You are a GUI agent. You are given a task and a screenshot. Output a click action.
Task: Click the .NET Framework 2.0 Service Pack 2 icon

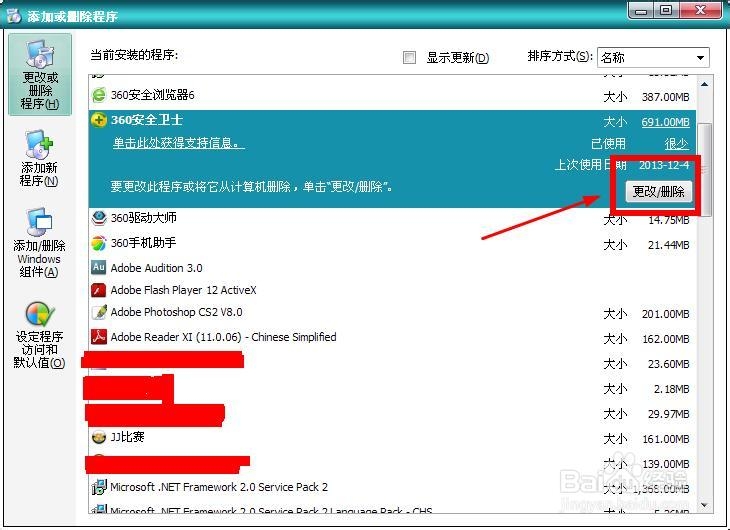point(99,487)
